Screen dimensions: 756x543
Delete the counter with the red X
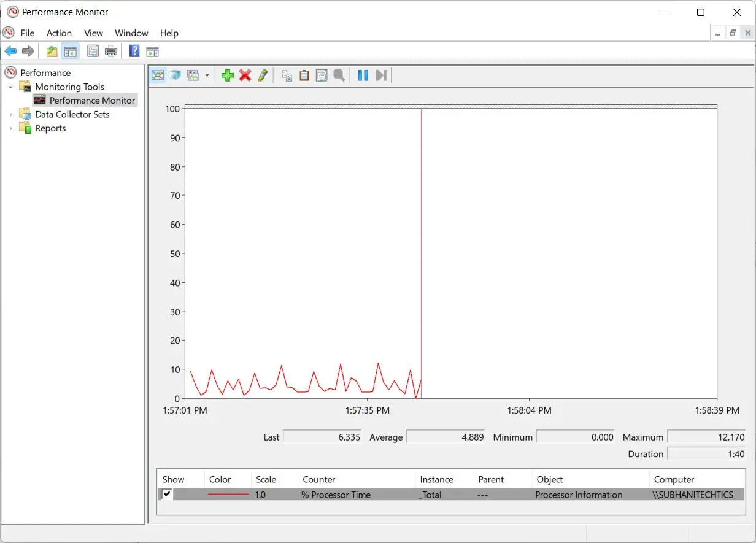(245, 75)
